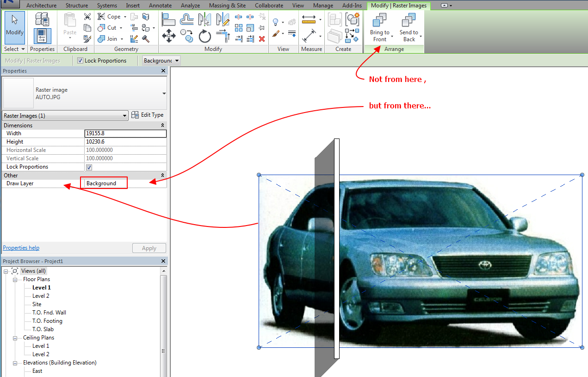The height and width of the screenshot is (377, 588).
Task: Click the Delete (red X) tool
Action: click(262, 38)
